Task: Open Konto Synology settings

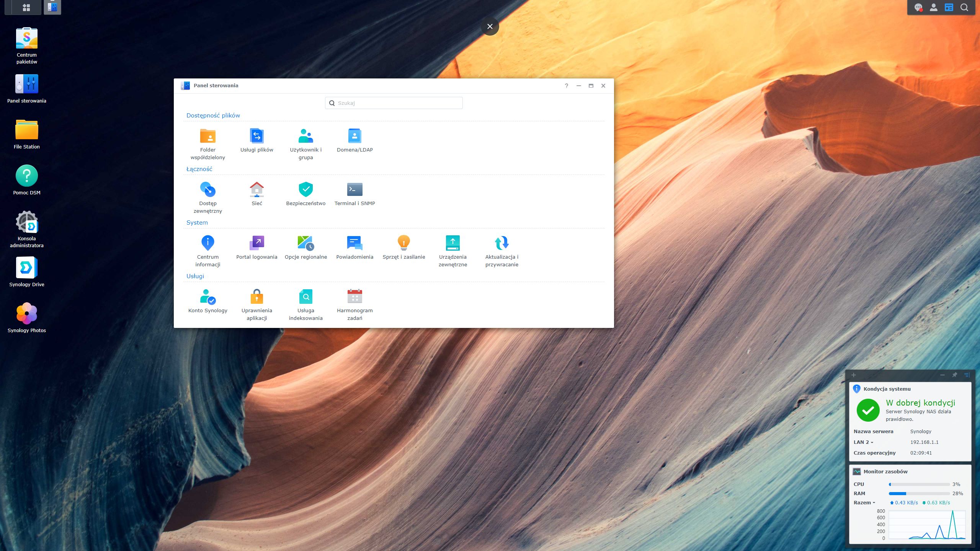Action: pos(208,301)
